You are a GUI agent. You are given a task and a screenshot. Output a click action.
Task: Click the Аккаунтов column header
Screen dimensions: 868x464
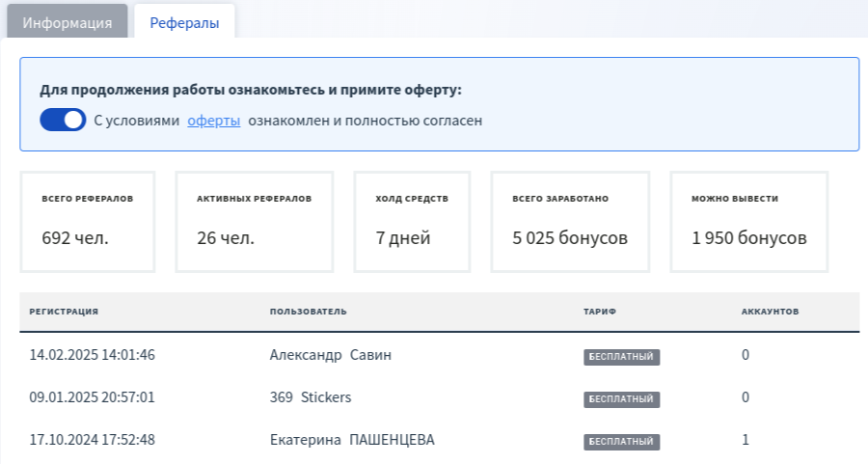tap(770, 312)
